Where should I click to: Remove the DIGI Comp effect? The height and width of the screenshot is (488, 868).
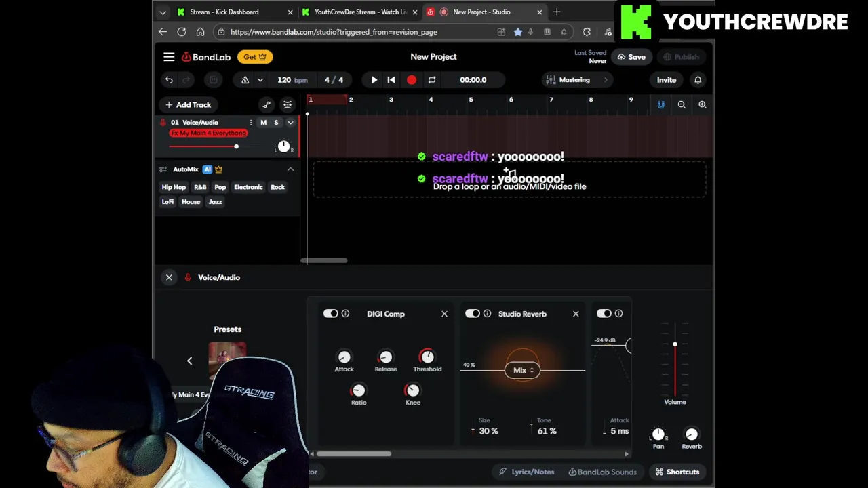444,314
